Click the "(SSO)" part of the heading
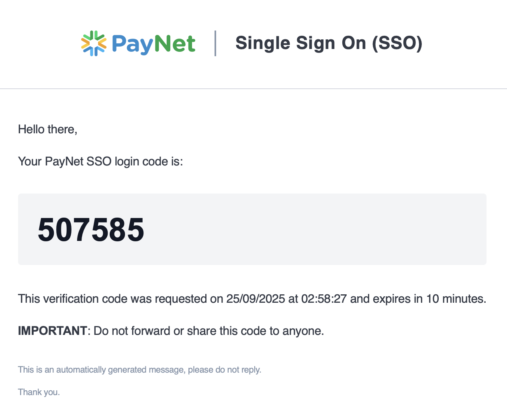 tap(397, 43)
